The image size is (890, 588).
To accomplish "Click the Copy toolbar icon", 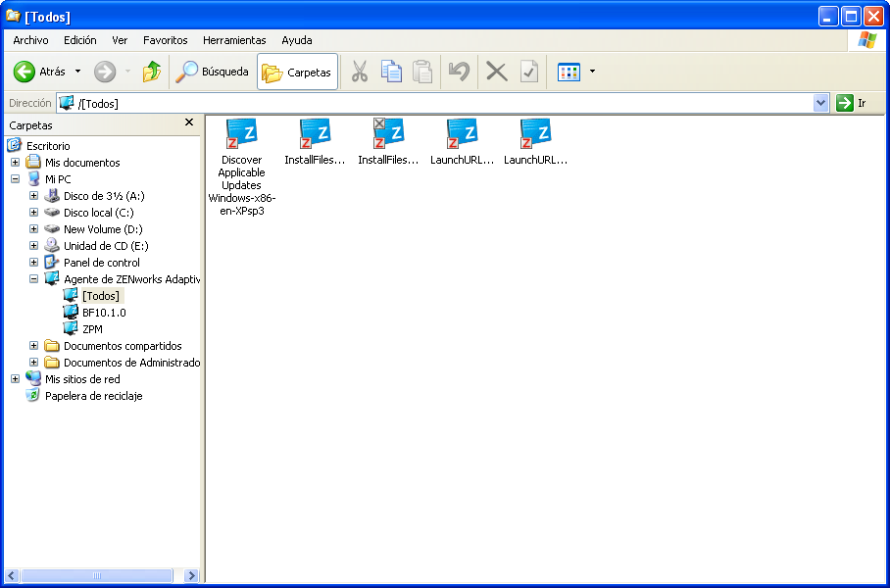I will click(x=391, y=72).
